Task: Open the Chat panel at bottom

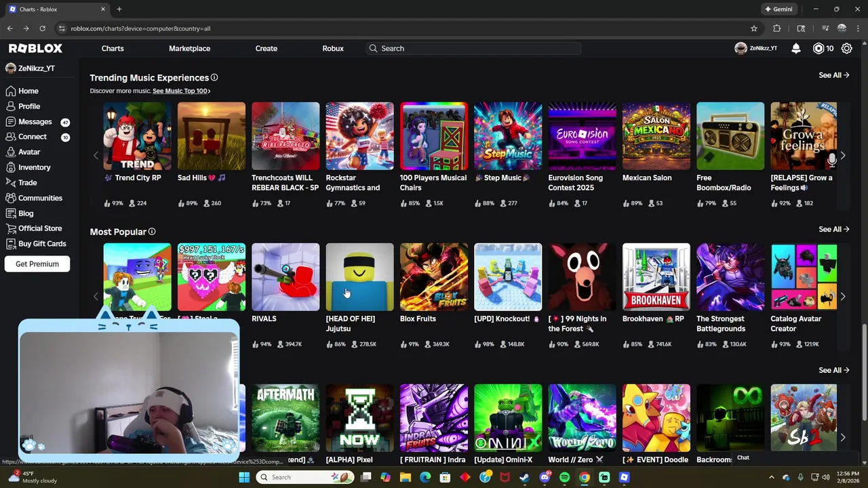Action: (795, 458)
